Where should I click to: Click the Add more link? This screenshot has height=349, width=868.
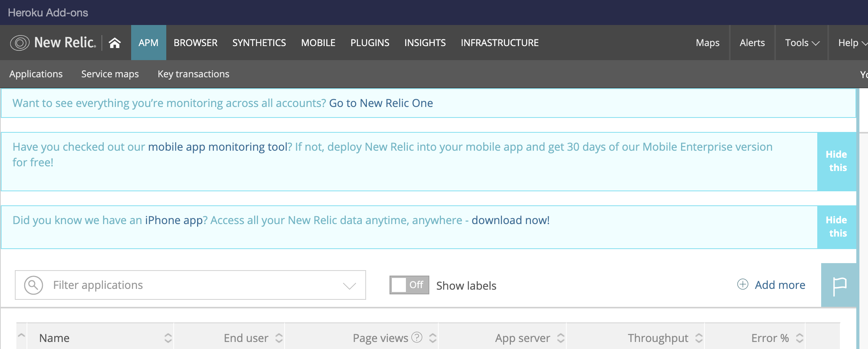[780, 285]
